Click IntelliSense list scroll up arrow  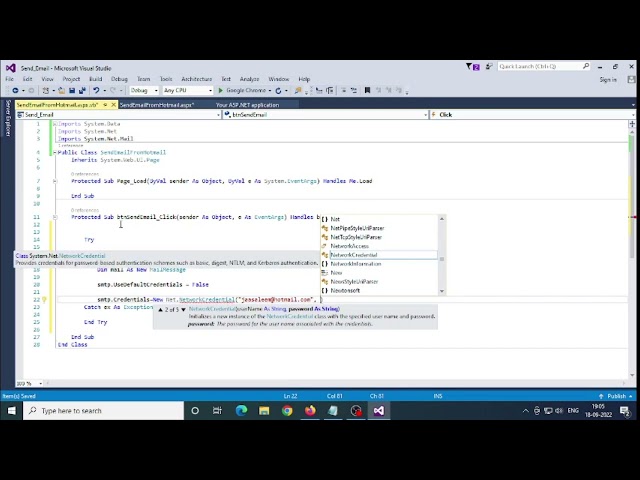(442, 219)
